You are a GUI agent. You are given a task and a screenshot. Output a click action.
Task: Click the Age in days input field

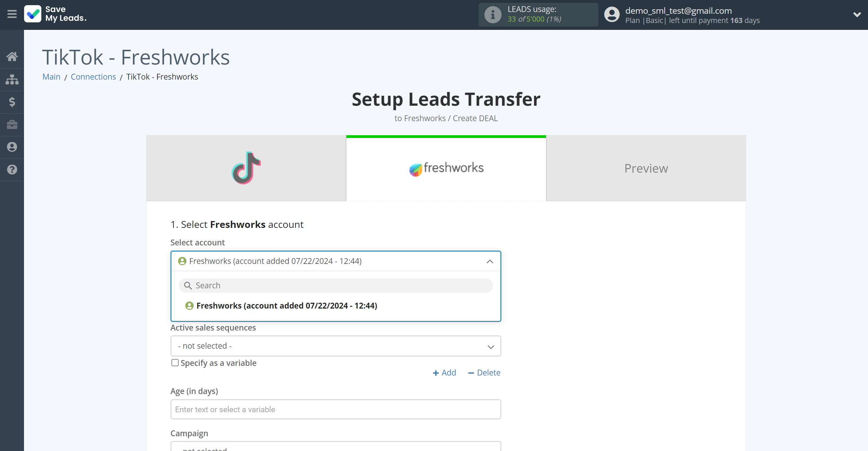(x=336, y=409)
